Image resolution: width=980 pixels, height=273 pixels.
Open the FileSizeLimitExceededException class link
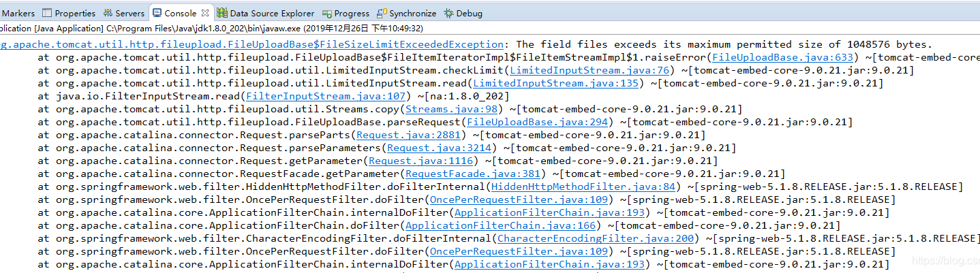pyautogui.click(x=251, y=44)
